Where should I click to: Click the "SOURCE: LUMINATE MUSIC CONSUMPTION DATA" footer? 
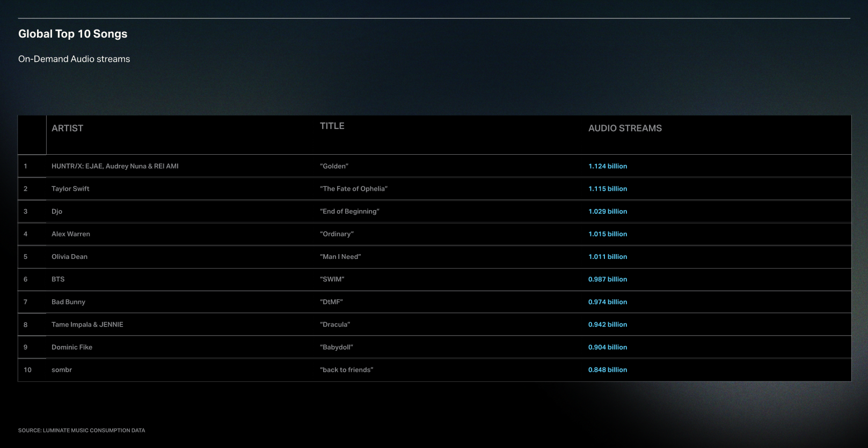(x=82, y=430)
